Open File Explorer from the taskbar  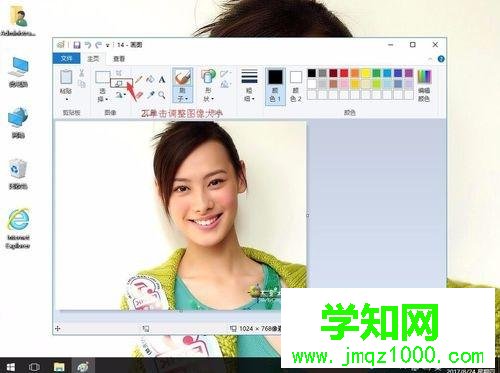click(x=59, y=367)
